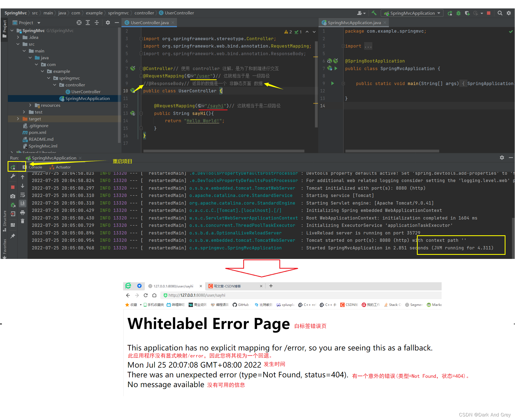Image resolution: width=515 pixels, height=420 pixels.
Task: Click UserController editor horizontal scrollbar
Action: coord(224,151)
